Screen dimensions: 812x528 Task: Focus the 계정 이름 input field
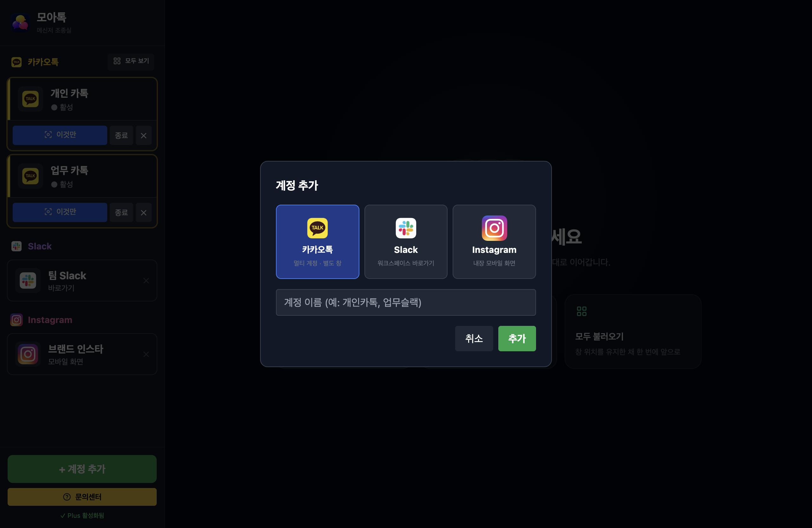click(x=406, y=302)
